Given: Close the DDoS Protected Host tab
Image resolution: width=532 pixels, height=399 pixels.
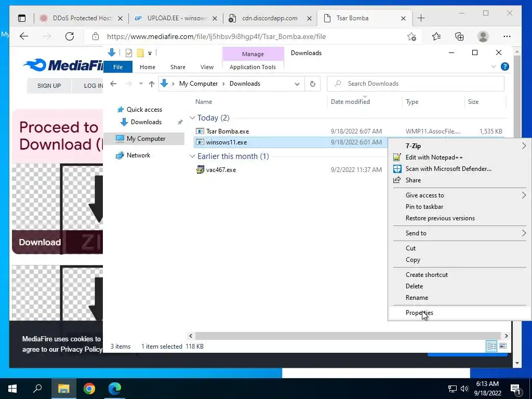Looking at the screenshot, I should [120, 19].
